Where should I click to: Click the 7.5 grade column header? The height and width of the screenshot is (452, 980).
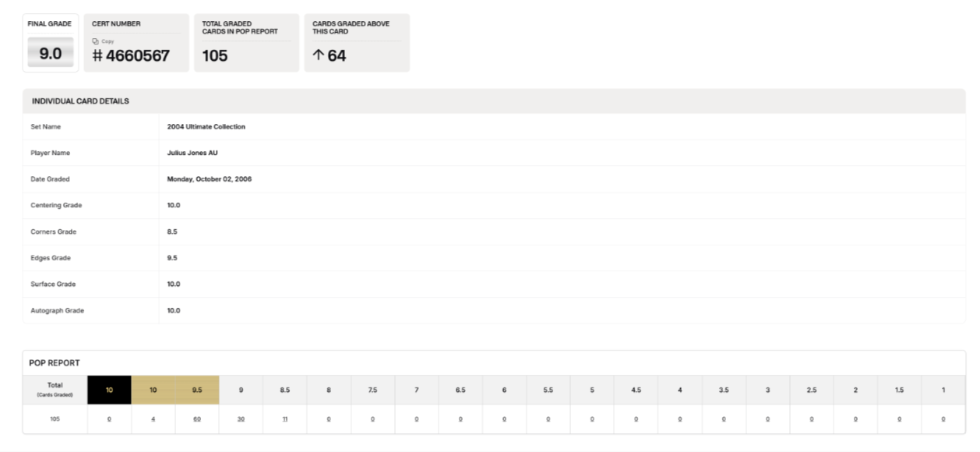372,390
